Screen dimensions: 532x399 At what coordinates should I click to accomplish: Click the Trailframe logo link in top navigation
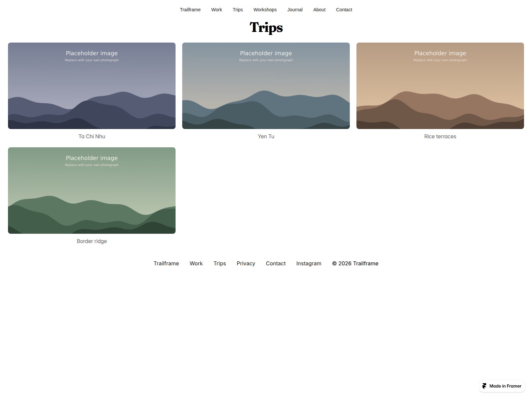point(190,10)
